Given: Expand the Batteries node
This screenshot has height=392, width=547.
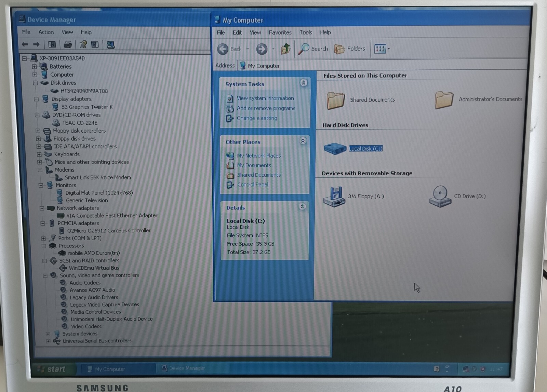Looking at the screenshot, I should click(x=34, y=66).
